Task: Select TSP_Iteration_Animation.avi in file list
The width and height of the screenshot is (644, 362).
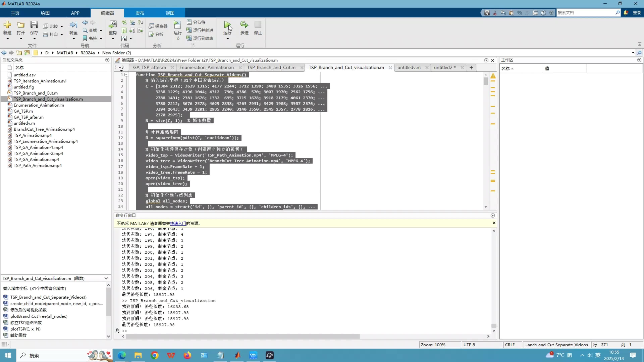Action: [x=40, y=81]
